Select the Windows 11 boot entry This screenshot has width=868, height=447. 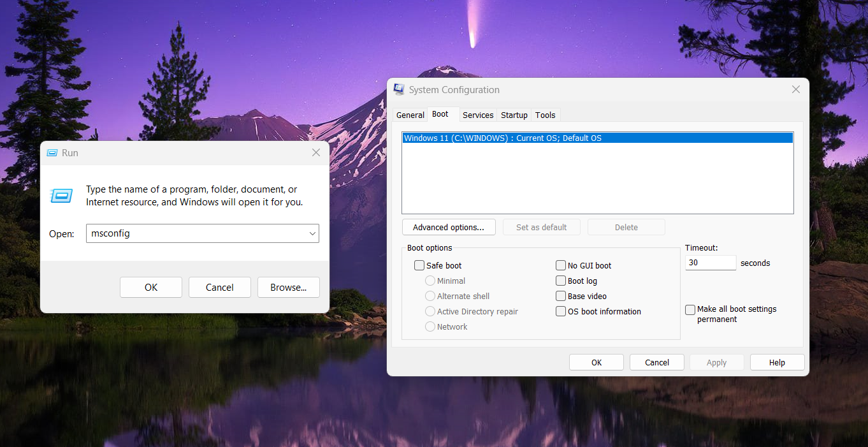pyautogui.click(x=598, y=138)
